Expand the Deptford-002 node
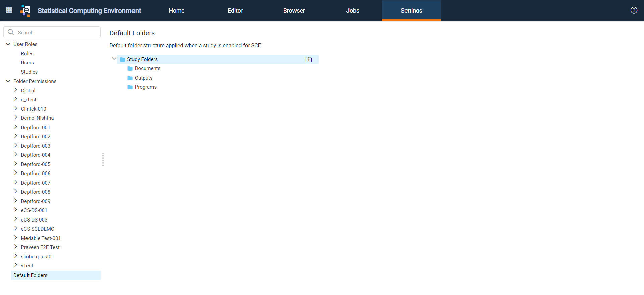This screenshot has width=644, height=295. 16,136
